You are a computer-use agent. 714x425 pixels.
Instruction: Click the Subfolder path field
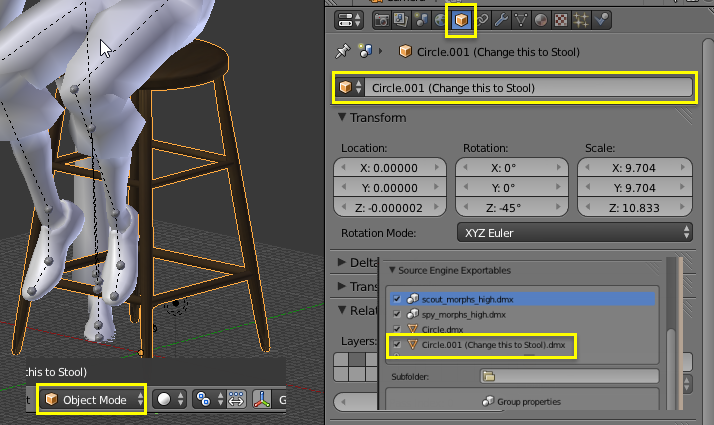(569, 376)
